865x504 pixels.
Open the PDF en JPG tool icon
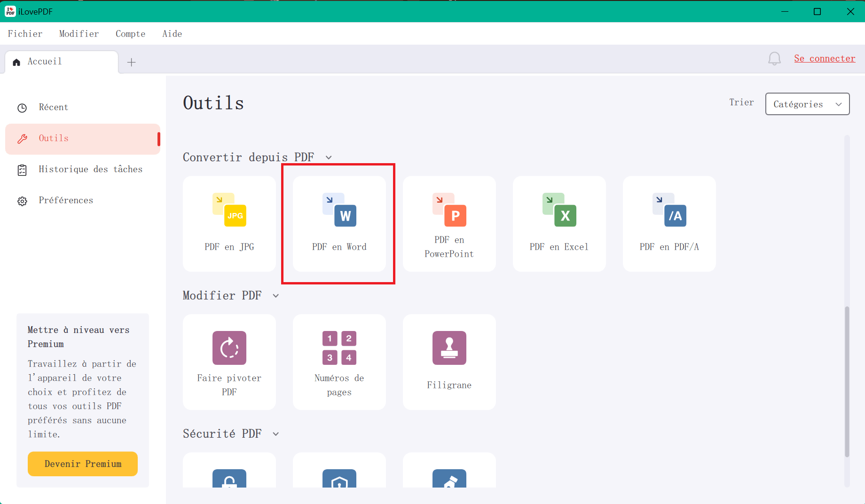(229, 210)
